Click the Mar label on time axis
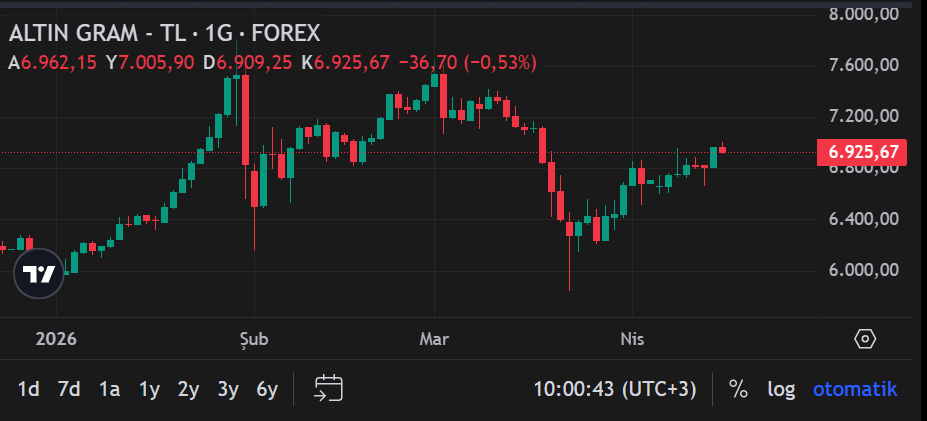The height and width of the screenshot is (421, 927). (434, 340)
